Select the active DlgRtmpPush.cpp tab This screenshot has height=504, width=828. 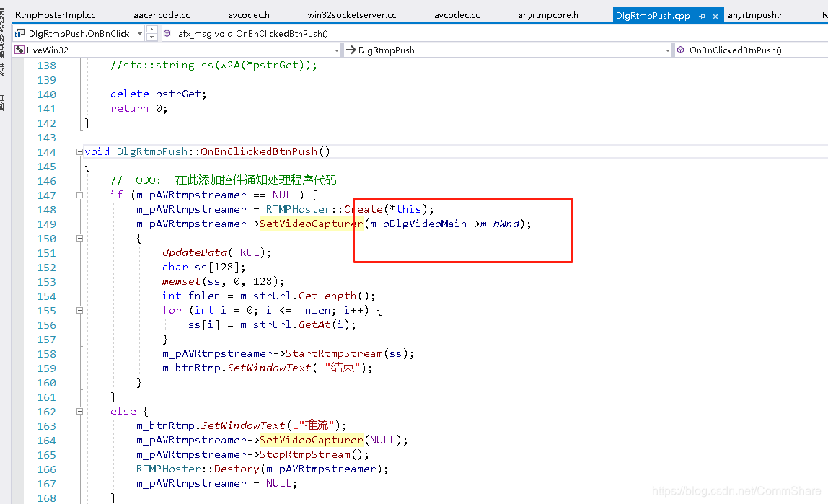[653, 15]
